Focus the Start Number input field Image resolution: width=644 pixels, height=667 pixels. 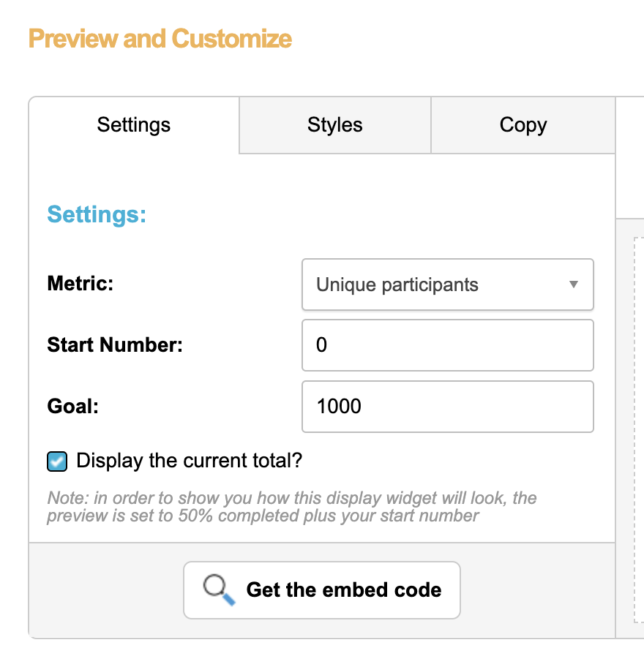point(447,345)
